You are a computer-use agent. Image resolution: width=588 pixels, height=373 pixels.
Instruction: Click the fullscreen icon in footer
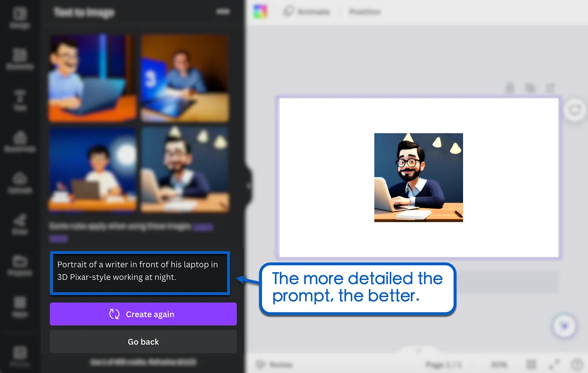pyautogui.click(x=554, y=365)
